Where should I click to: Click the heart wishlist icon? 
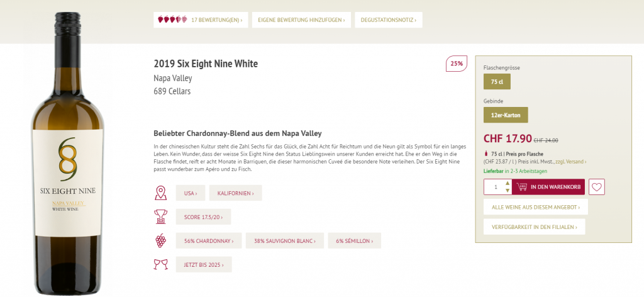point(597,187)
